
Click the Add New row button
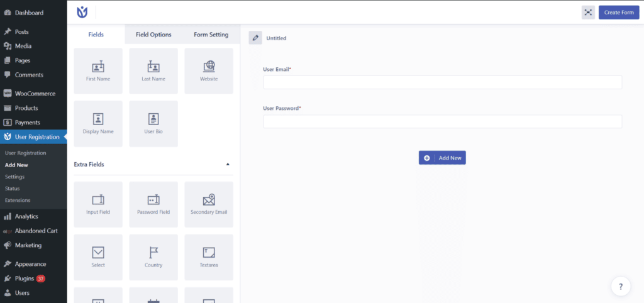[442, 158]
